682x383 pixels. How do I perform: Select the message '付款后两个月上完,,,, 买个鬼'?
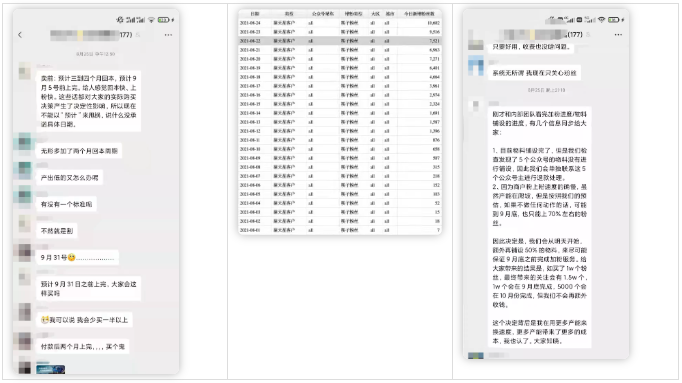83,346
